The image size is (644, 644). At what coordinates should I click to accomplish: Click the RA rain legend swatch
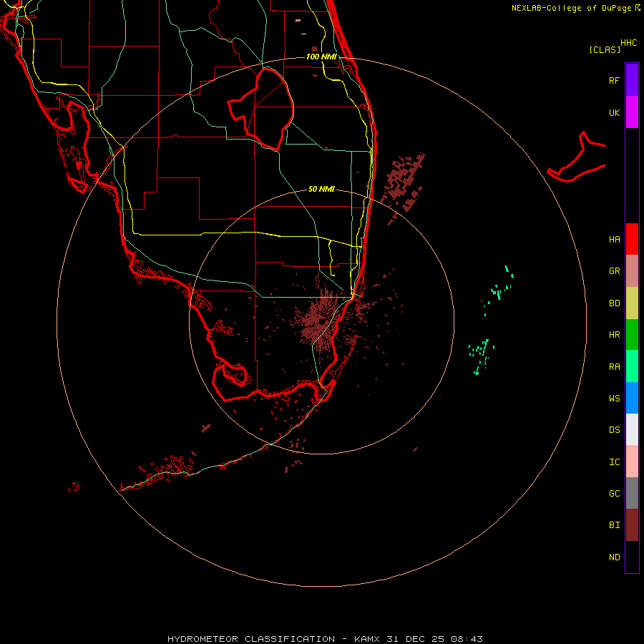[632, 366]
